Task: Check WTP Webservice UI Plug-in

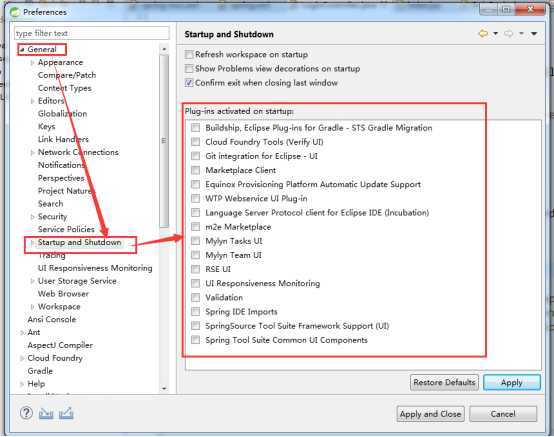Action: pyautogui.click(x=195, y=198)
